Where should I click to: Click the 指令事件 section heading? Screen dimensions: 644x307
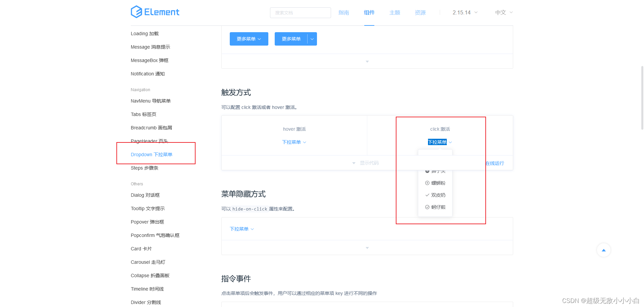pyautogui.click(x=236, y=279)
